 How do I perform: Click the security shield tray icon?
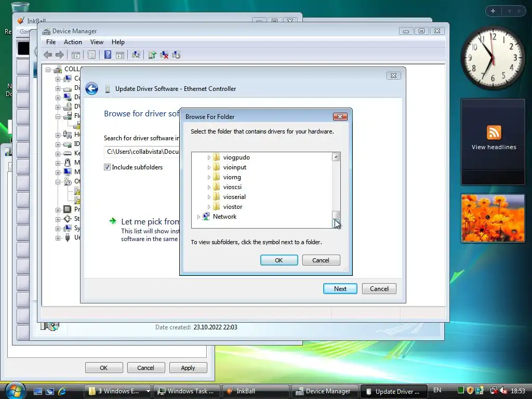tap(470, 391)
